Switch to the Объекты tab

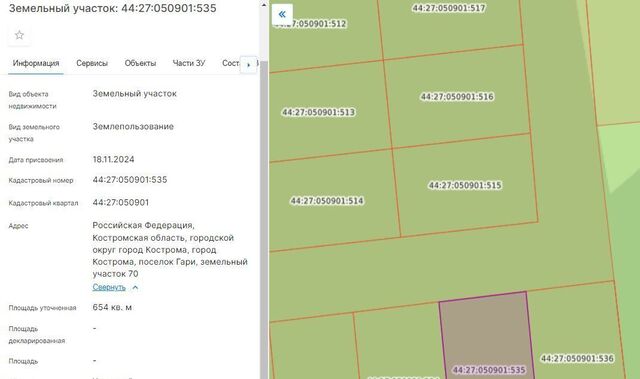(x=140, y=63)
